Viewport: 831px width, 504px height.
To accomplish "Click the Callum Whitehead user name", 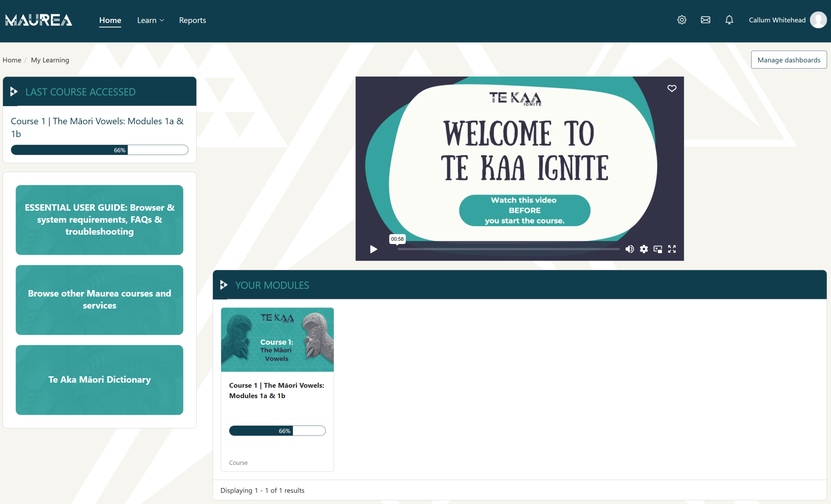I will (777, 20).
